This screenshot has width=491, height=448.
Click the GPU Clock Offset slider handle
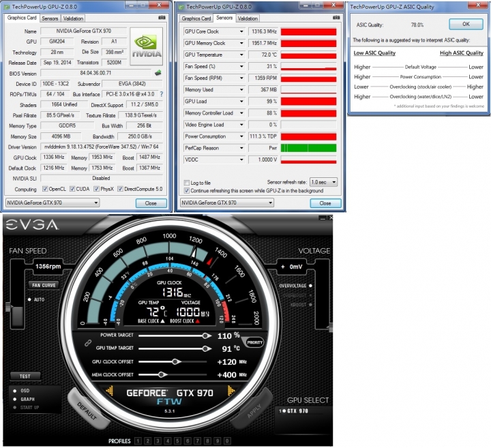[x=176, y=361]
